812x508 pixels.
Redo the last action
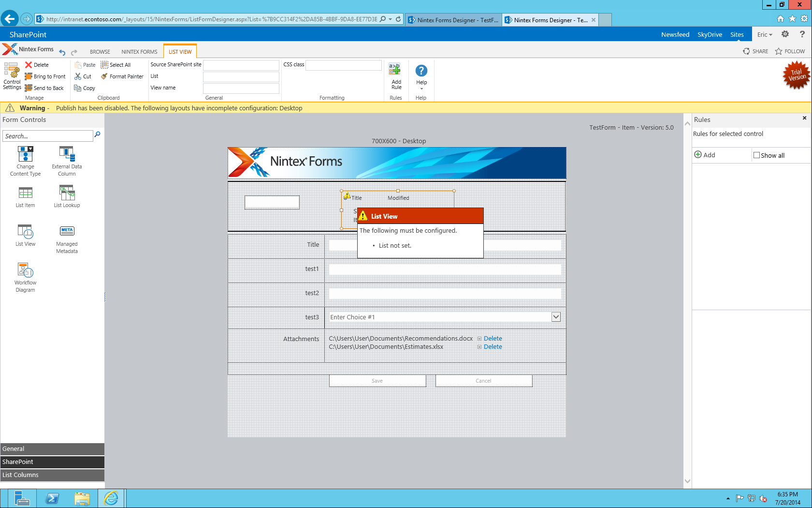point(74,52)
